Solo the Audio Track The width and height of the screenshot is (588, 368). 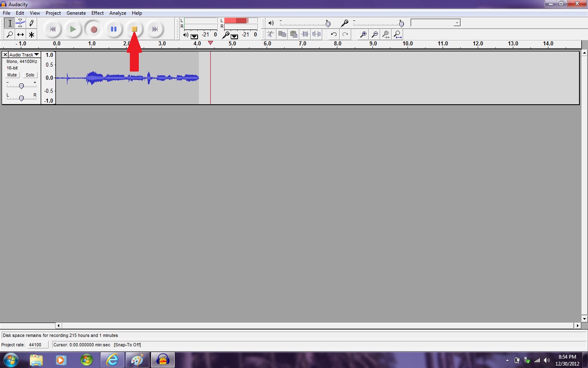click(30, 75)
